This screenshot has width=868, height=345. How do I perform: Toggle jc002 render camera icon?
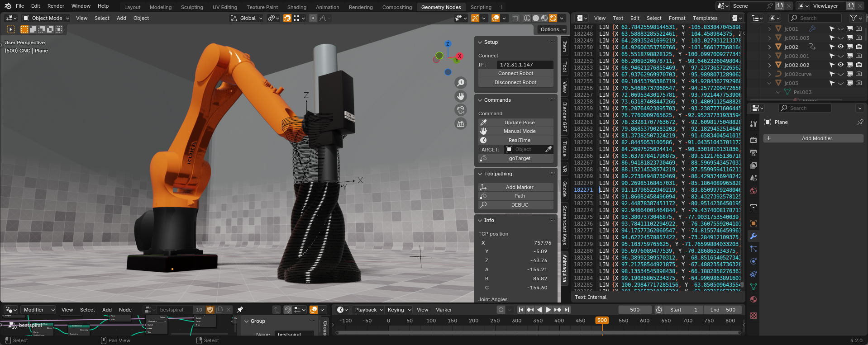(858, 47)
